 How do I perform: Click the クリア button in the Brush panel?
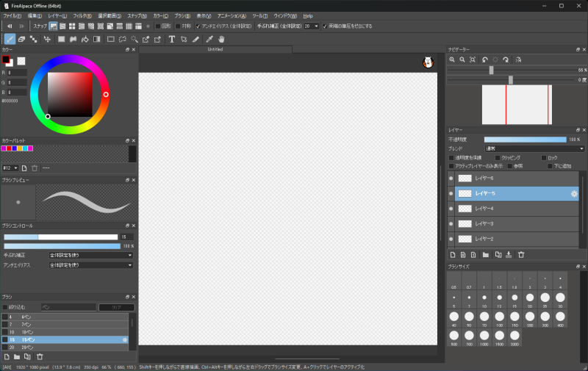point(117,307)
